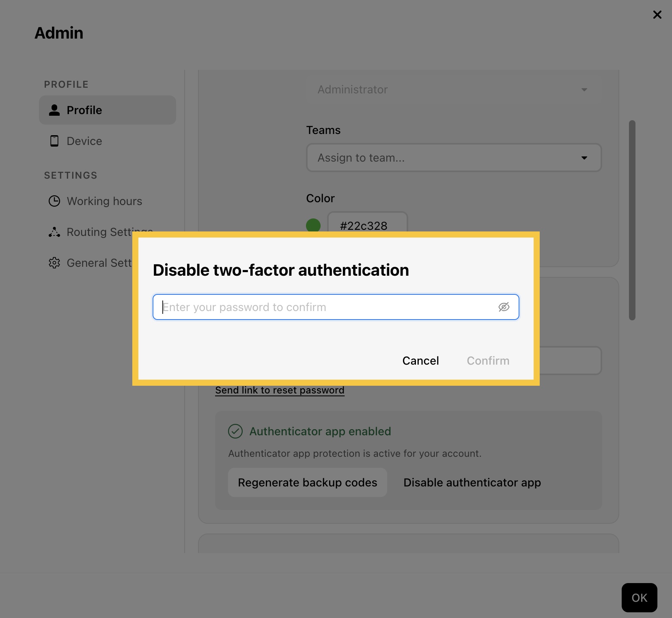The width and height of the screenshot is (672, 618).
Task: Click the Routing Settings nodes icon
Action: pyautogui.click(x=54, y=232)
